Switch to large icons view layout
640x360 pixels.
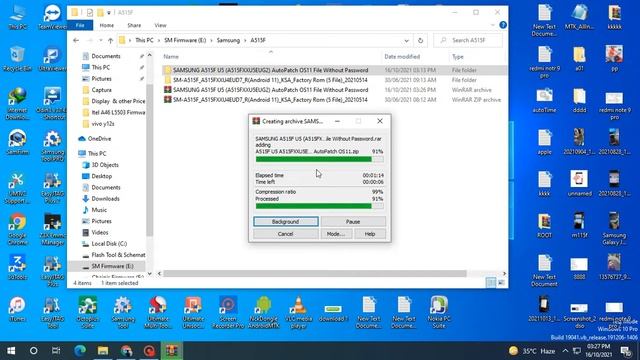pyautogui.click(x=501, y=282)
